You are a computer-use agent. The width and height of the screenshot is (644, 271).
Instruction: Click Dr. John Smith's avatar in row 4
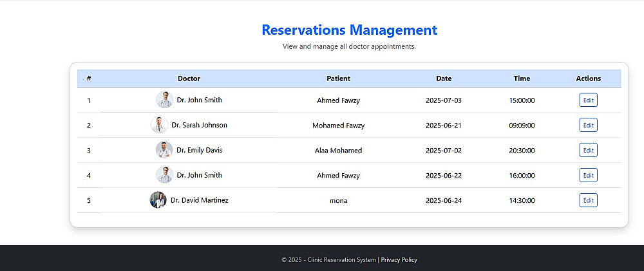[x=164, y=175]
